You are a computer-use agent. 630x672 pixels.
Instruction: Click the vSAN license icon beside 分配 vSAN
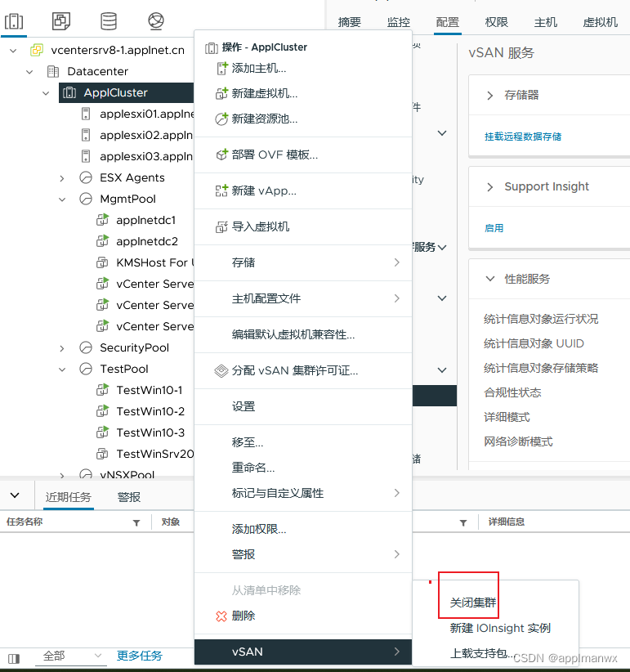pyautogui.click(x=221, y=370)
